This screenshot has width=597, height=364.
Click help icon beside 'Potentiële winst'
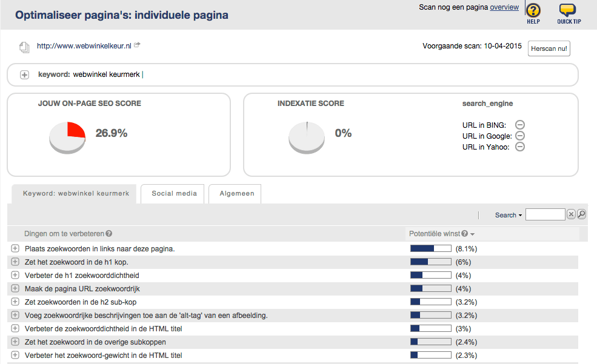[x=464, y=234]
